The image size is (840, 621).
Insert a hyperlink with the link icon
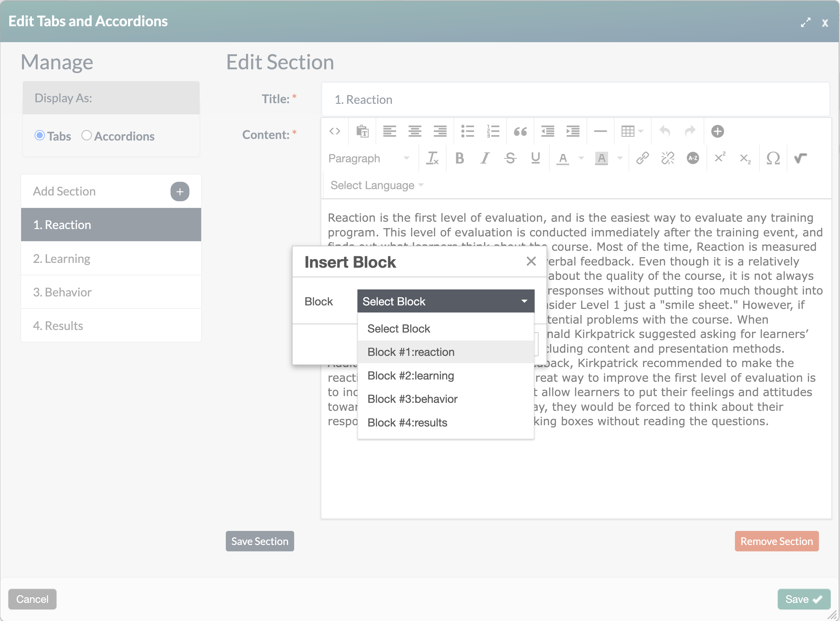642,158
